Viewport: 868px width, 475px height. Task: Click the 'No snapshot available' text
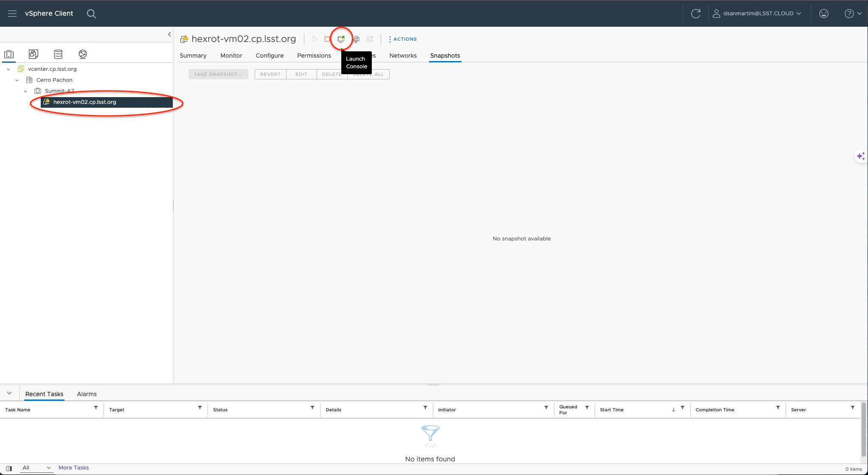coord(522,239)
